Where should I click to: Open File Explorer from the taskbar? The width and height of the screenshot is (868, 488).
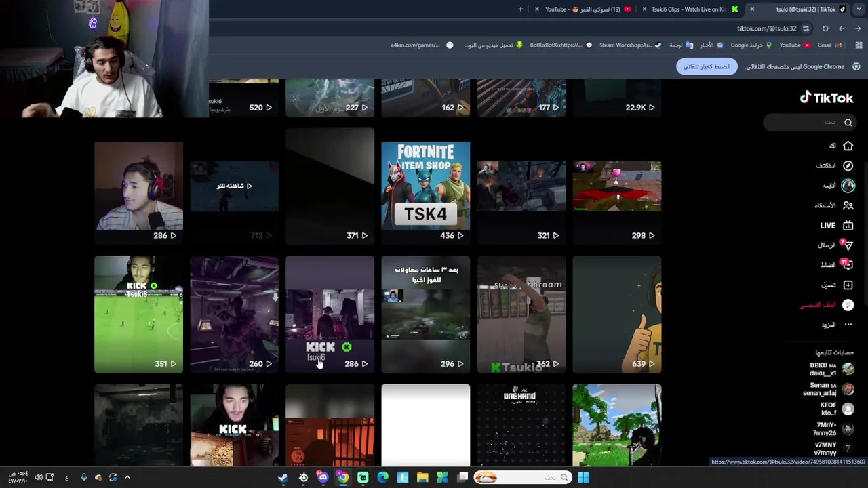pos(422,478)
